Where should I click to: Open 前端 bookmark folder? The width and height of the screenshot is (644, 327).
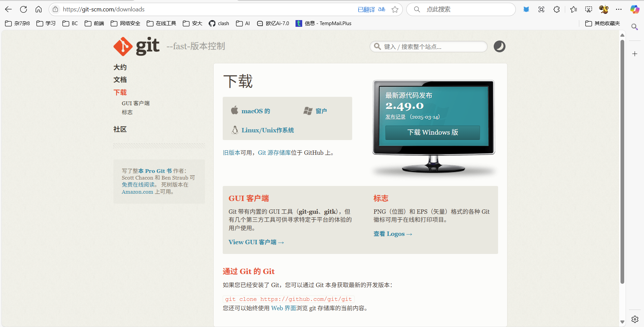(94, 23)
